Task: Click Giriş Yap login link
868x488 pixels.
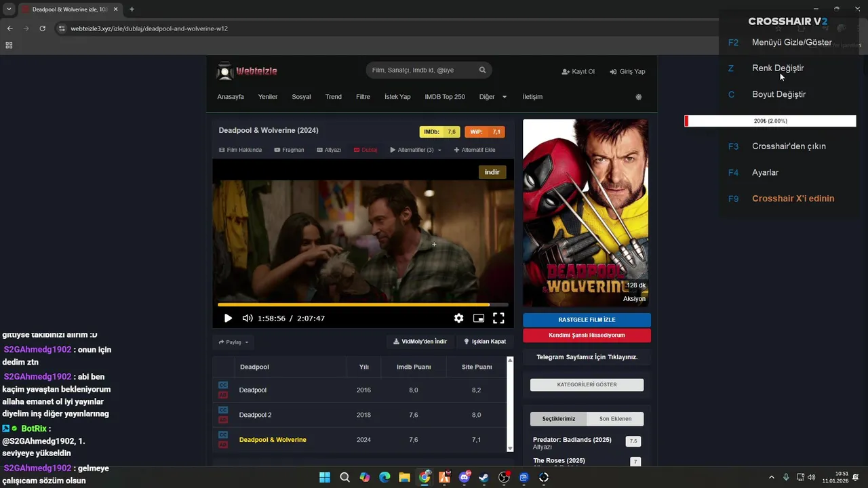Action: coord(627,71)
